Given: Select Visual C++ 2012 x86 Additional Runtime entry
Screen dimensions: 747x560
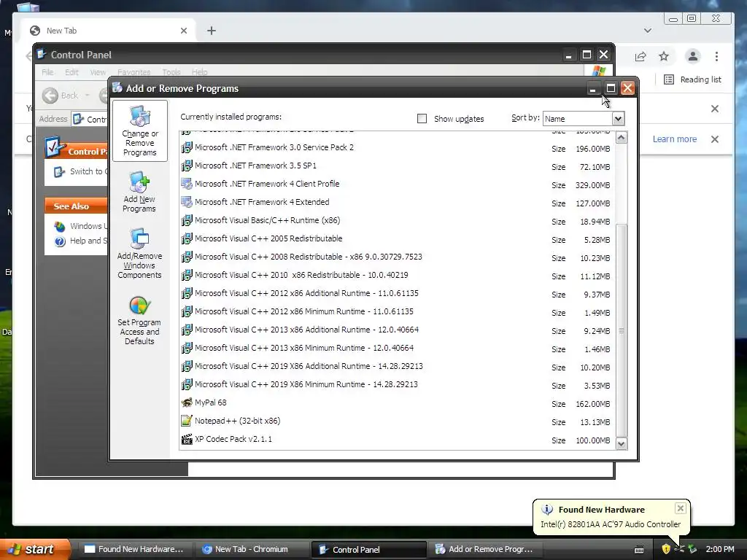Looking at the screenshot, I should coord(398,293).
